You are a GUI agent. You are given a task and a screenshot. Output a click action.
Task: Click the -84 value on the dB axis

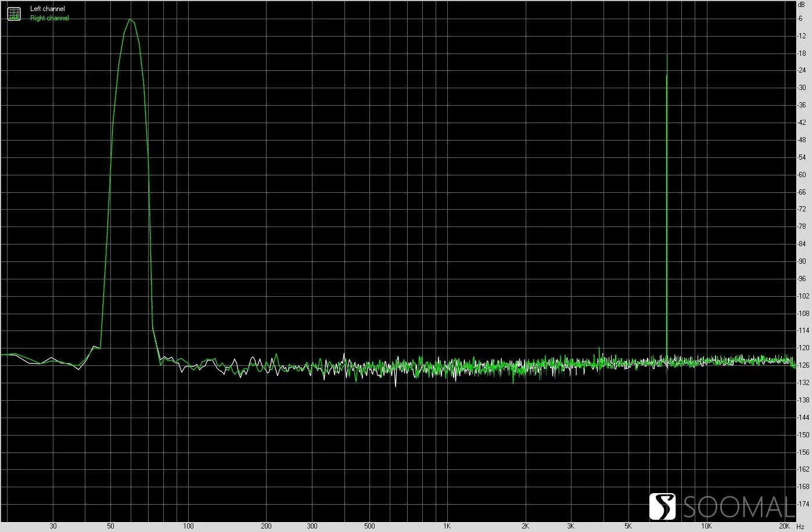802,245
